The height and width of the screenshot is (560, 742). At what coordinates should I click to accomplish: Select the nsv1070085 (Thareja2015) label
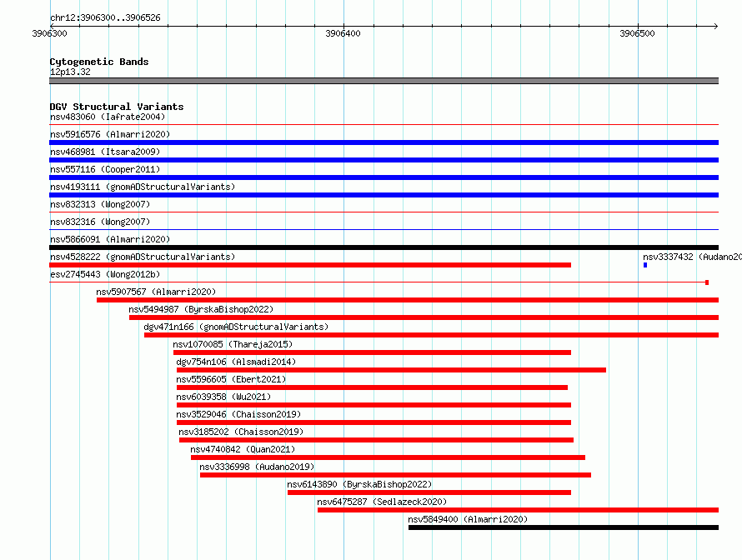233,344
